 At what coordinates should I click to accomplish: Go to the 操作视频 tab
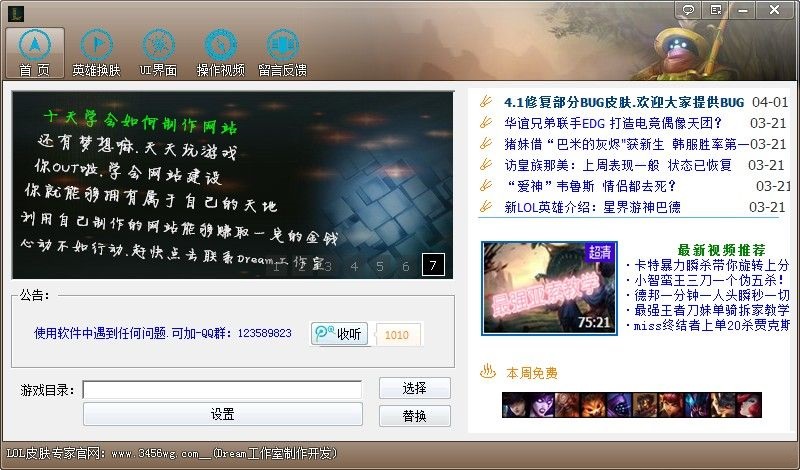point(220,53)
